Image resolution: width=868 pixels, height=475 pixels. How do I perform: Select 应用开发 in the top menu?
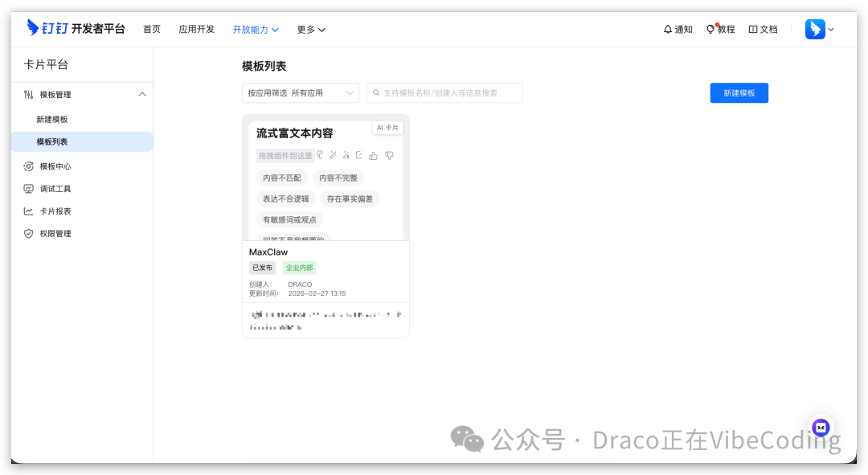tap(197, 29)
